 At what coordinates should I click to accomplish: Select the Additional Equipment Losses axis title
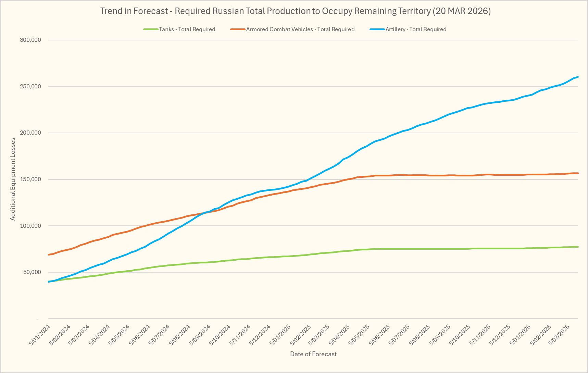point(13,179)
